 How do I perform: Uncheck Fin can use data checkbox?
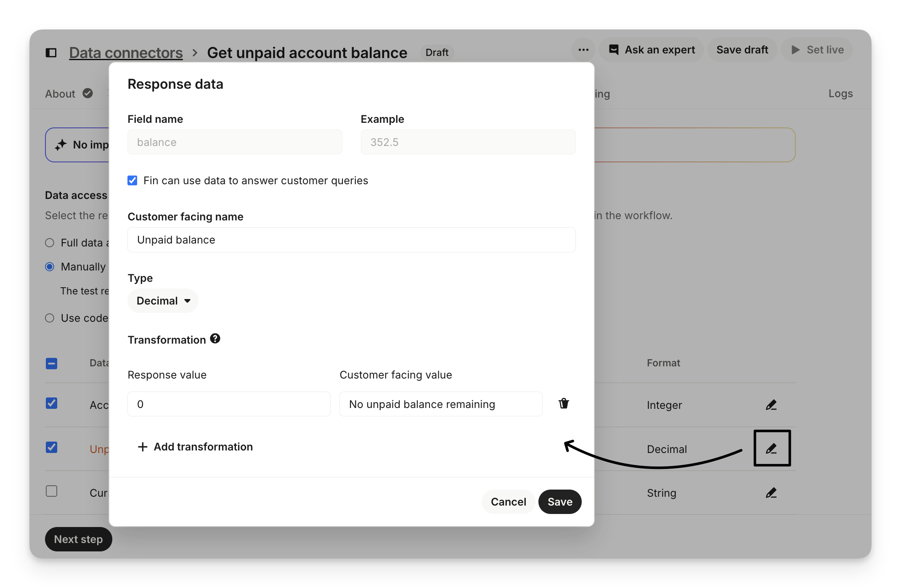[x=132, y=180]
